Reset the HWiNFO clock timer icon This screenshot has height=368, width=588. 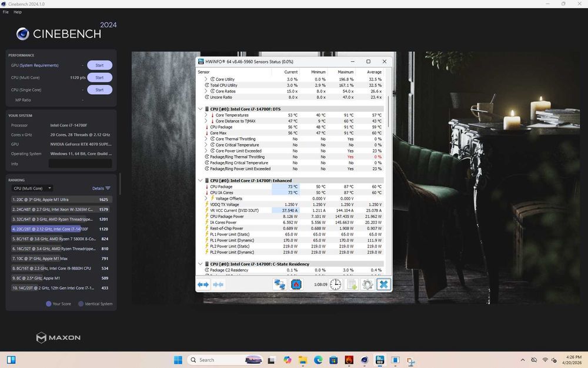tap(335, 284)
